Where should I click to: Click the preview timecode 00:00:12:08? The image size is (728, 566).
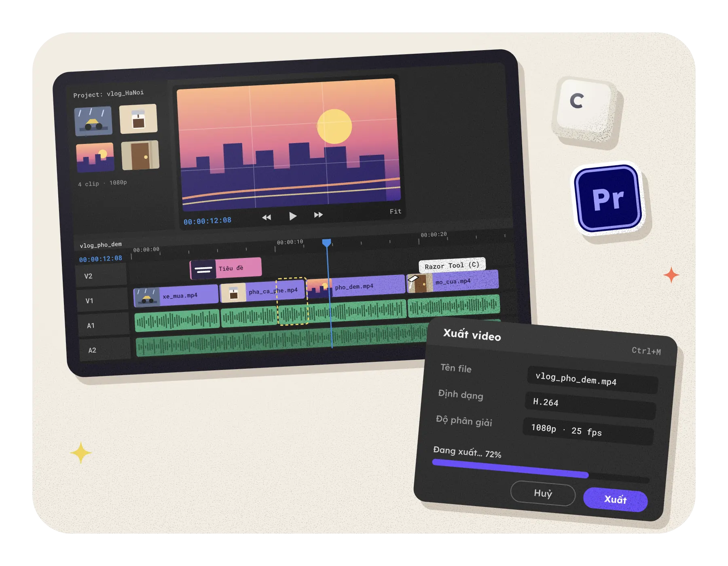(x=207, y=221)
